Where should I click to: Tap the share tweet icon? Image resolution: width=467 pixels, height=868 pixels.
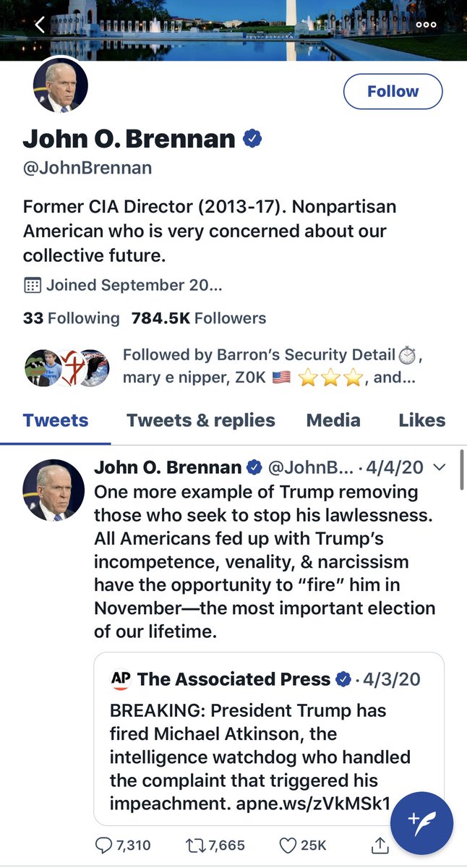[380, 843]
